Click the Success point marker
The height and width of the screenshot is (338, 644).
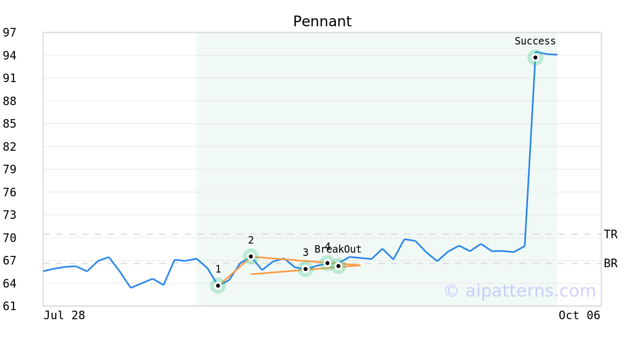pos(535,57)
